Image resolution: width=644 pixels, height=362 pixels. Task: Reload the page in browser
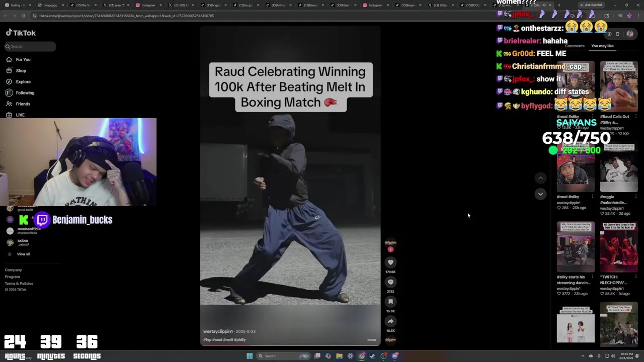[x=23, y=16]
